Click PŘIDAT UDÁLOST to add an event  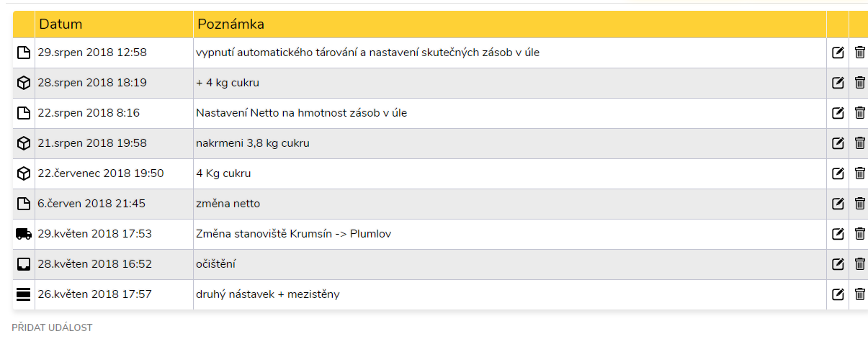(x=52, y=327)
